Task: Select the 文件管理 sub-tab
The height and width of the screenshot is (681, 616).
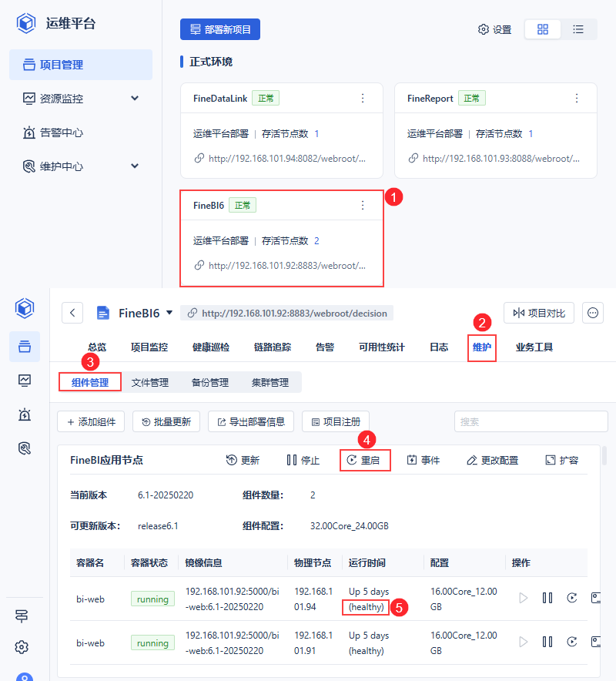Action: click(150, 382)
